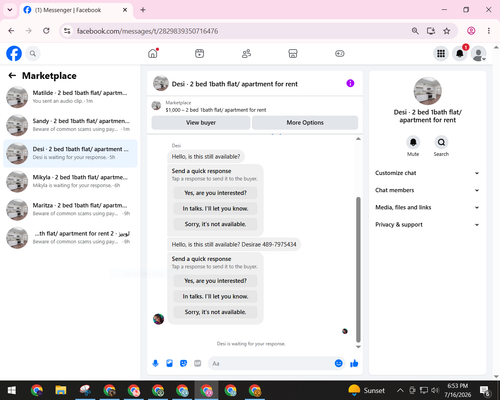Open Marketplace storefront icon in top navigation

tap(293, 53)
